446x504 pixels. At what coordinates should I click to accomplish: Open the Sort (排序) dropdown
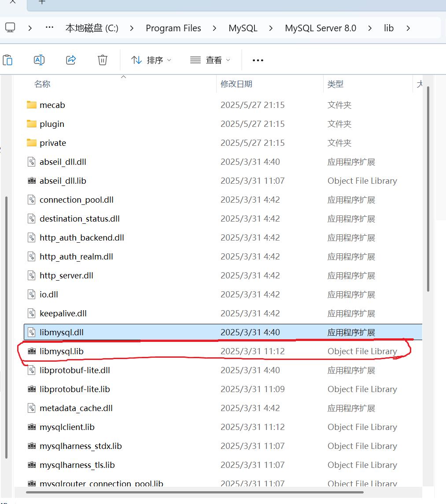point(151,60)
